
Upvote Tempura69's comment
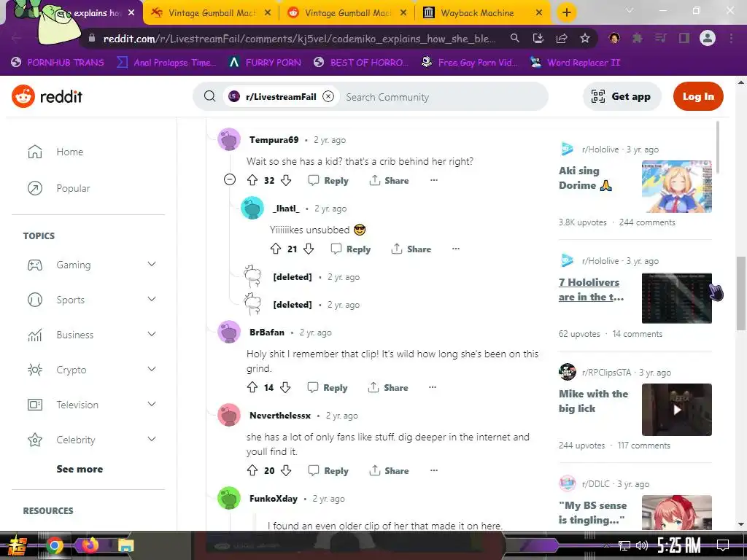tap(252, 180)
